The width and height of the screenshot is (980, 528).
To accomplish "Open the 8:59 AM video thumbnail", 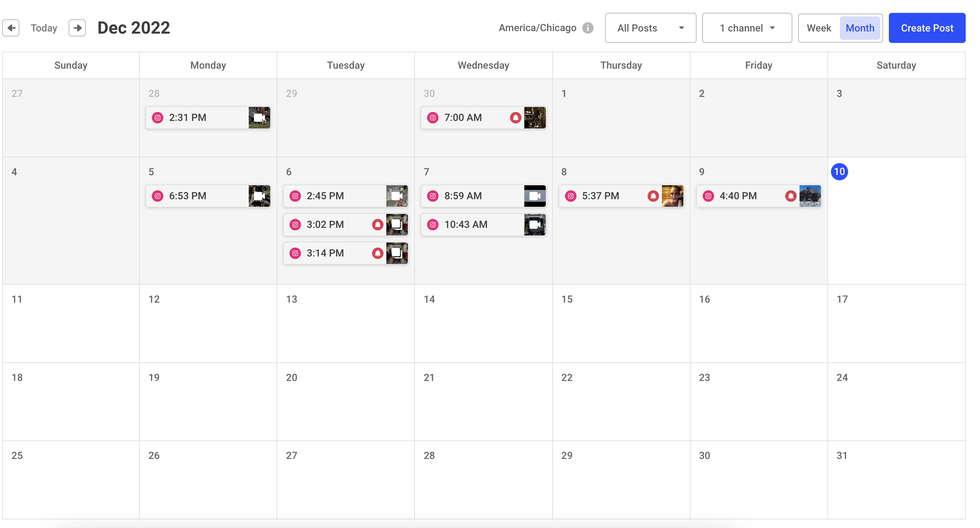I will (535, 196).
